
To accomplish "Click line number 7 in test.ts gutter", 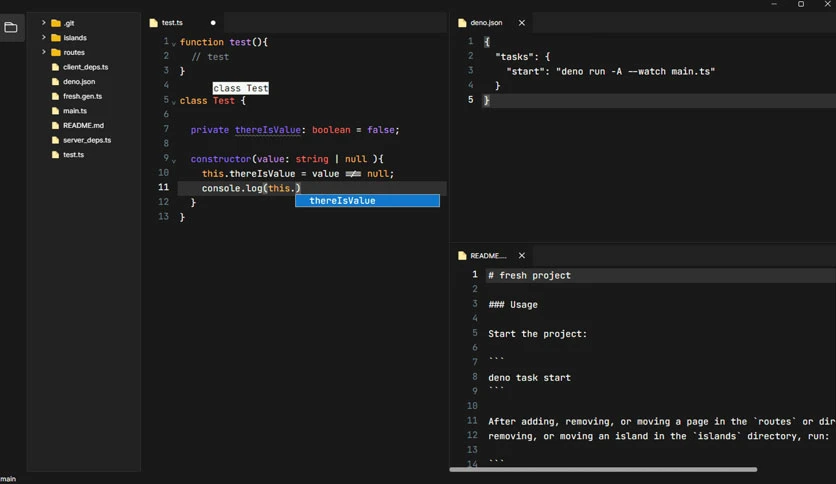I will 166,129.
